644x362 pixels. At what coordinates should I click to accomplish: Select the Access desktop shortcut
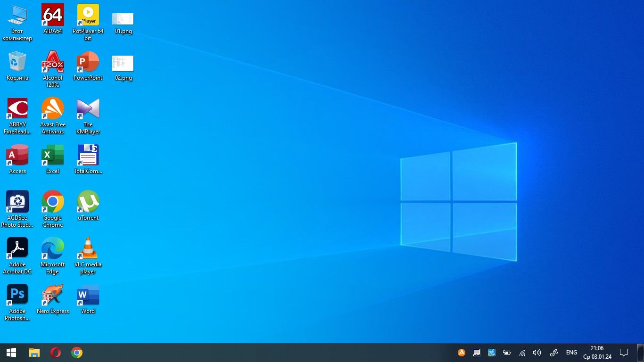pyautogui.click(x=17, y=159)
